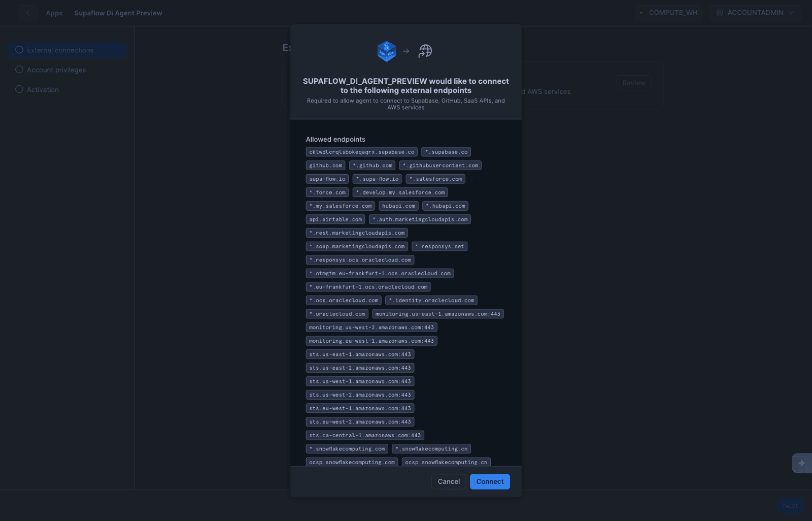Open the COMPUTE_WH warehouse selector

pos(668,13)
